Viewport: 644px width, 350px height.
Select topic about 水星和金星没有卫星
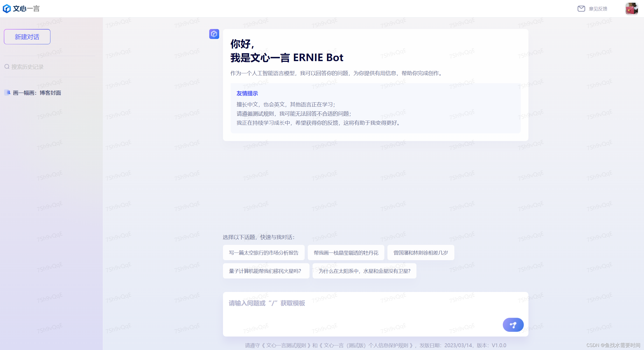pos(364,271)
